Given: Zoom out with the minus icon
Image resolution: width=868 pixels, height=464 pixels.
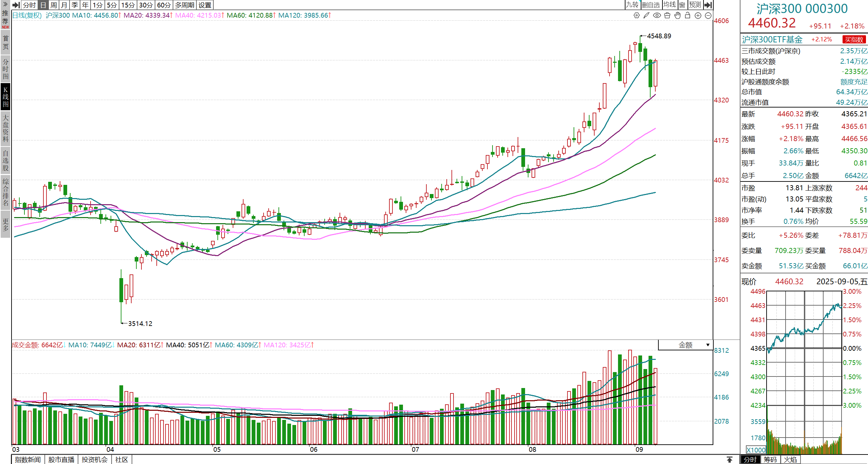Looking at the screenshot, I should (708, 15).
